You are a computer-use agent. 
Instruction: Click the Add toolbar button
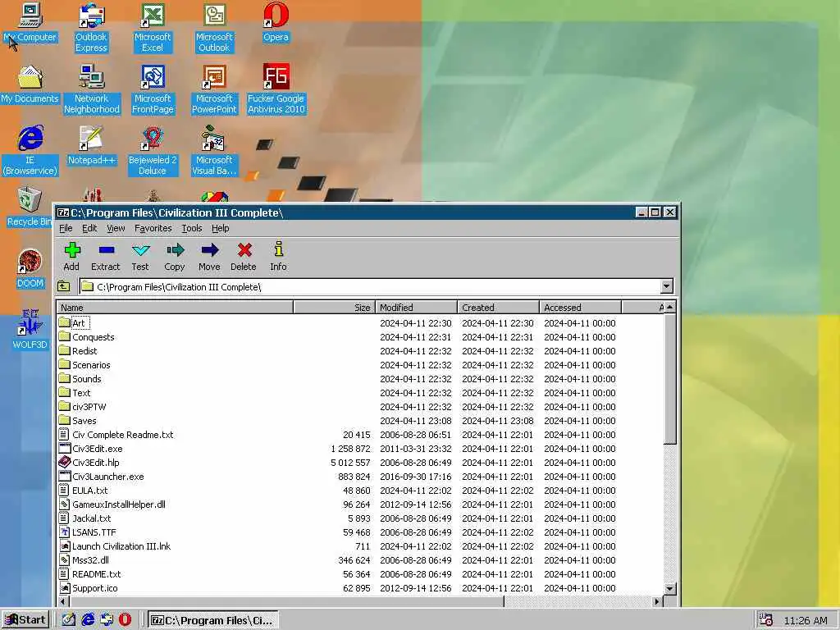pyautogui.click(x=72, y=257)
